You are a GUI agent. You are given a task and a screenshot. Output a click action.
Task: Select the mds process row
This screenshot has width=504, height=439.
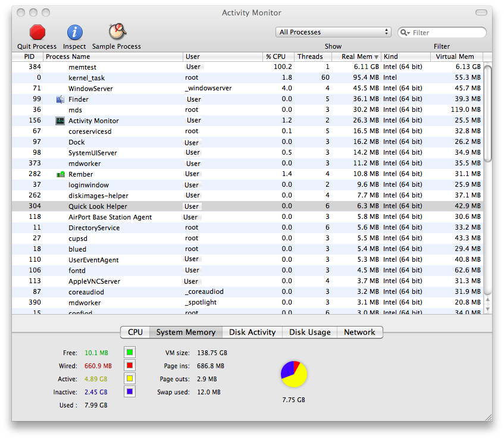(248, 110)
